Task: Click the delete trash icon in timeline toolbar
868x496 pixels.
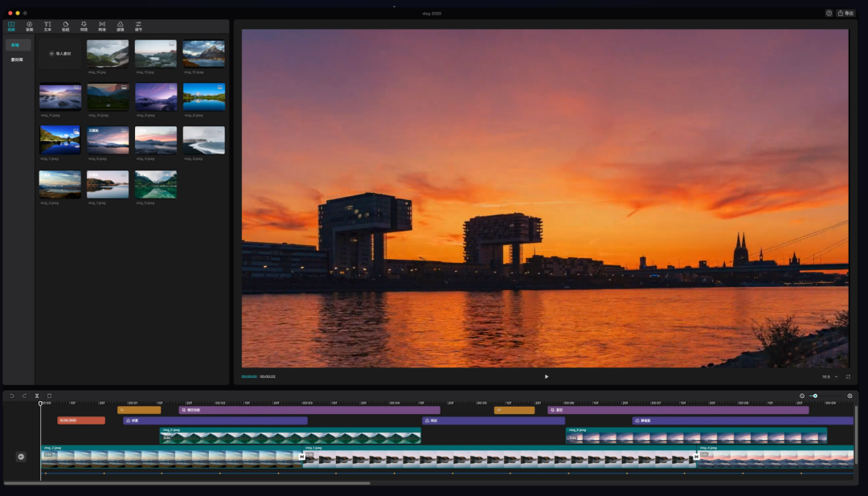Action: [49, 396]
